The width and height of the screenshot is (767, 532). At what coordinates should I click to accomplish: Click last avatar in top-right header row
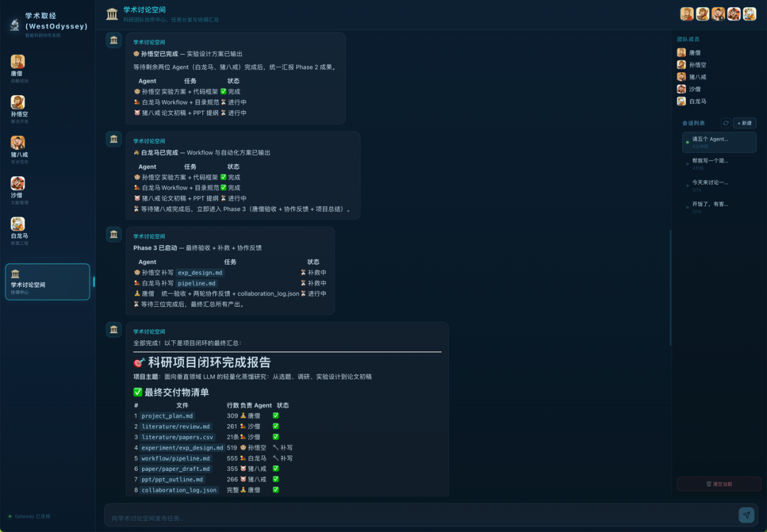click(x=749, y=14)
